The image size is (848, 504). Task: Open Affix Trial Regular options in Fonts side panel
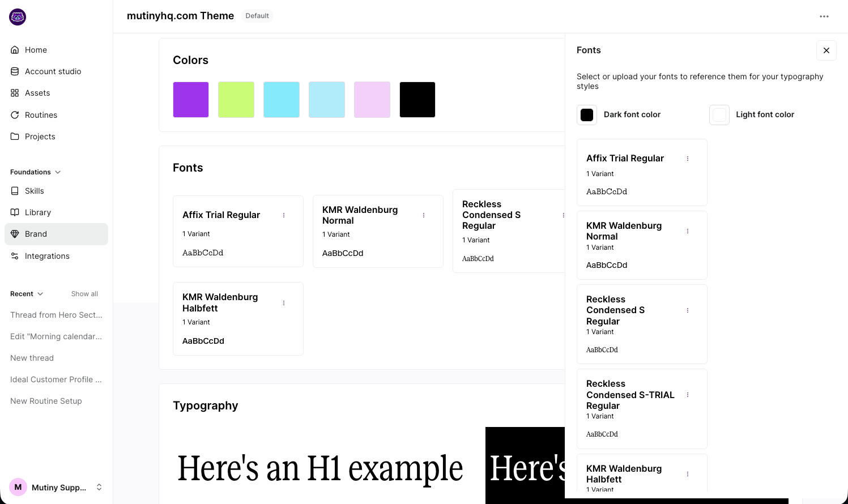pyautogui.click(x=688, y=159)
